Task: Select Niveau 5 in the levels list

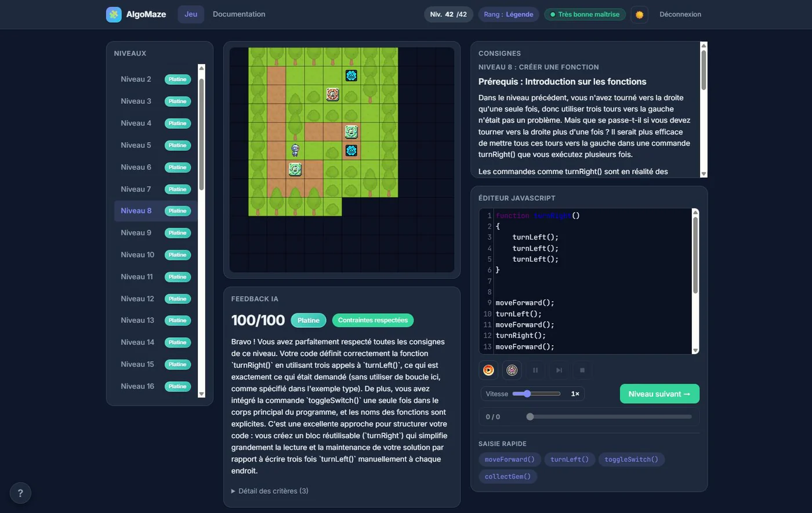Action: click(155, 145)
